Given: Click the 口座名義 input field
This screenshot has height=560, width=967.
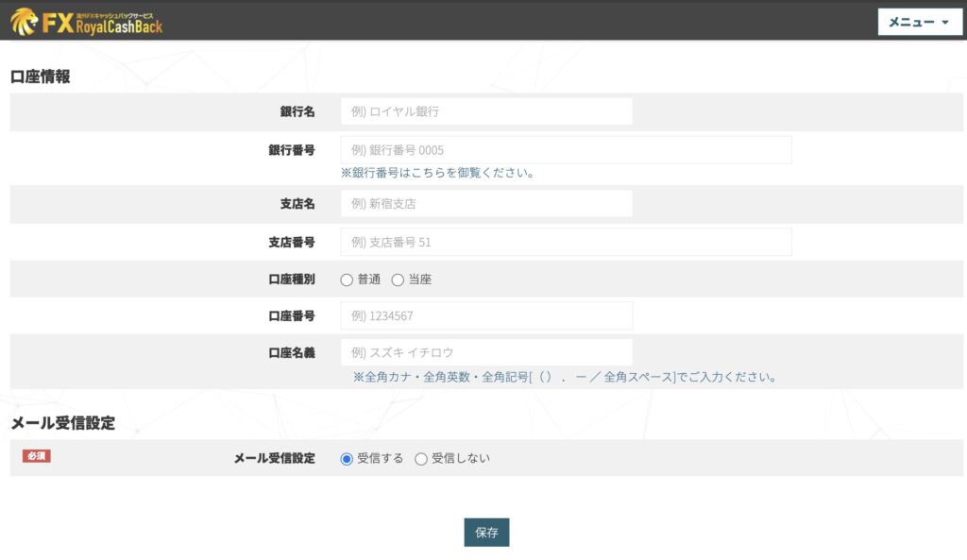Looking at the screenshot, I should tap(486, 352).
